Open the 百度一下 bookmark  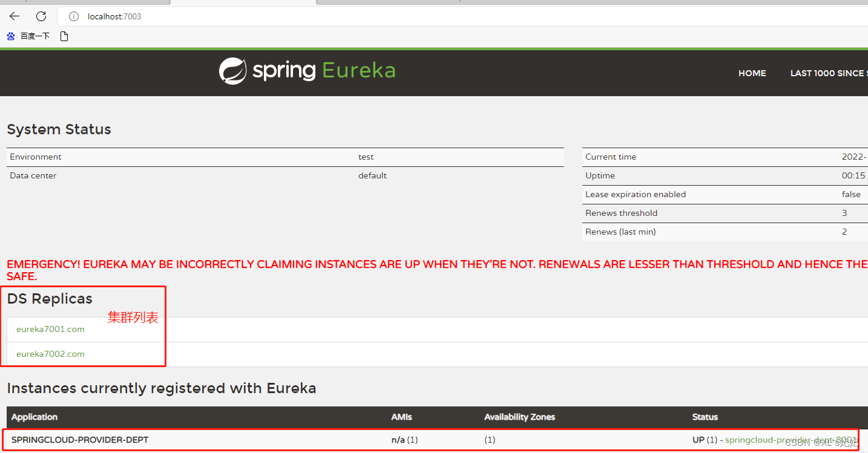[x=28, y=36]
